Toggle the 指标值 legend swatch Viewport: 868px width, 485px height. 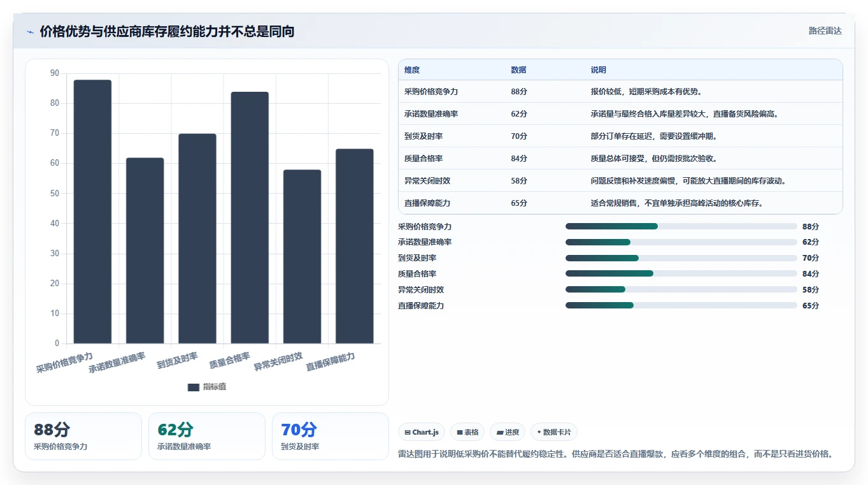click(x=194, y=387)
